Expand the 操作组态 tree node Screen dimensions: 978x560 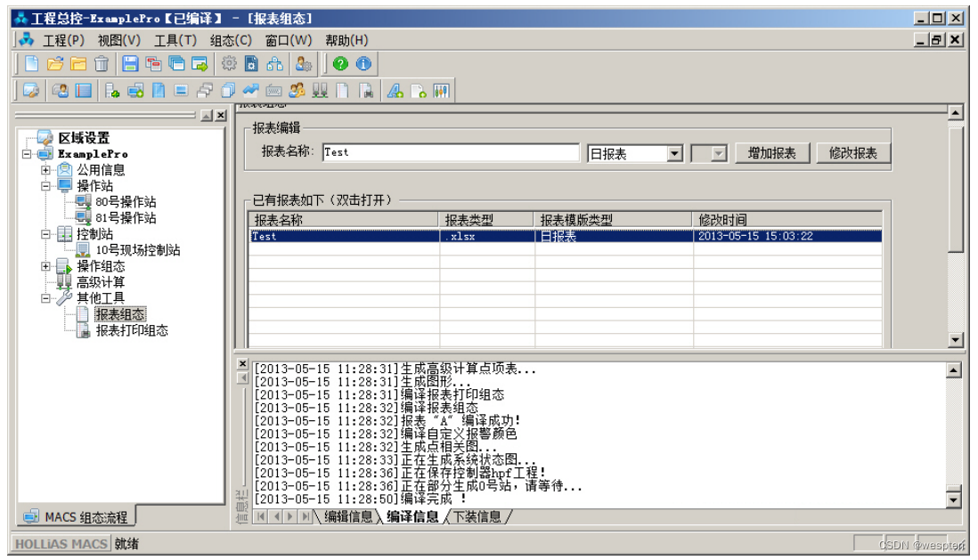(x=45, y=266)
